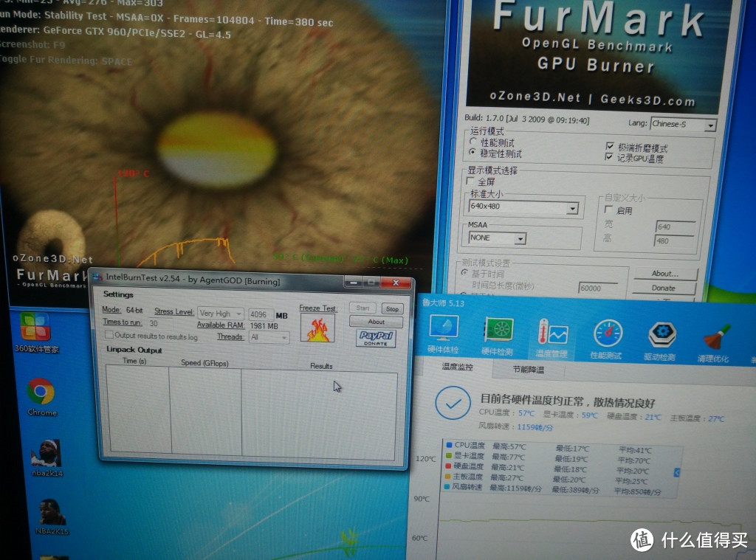
Task: Minimize the IntelBurnTest window
Action: click(x=353, y=282)
